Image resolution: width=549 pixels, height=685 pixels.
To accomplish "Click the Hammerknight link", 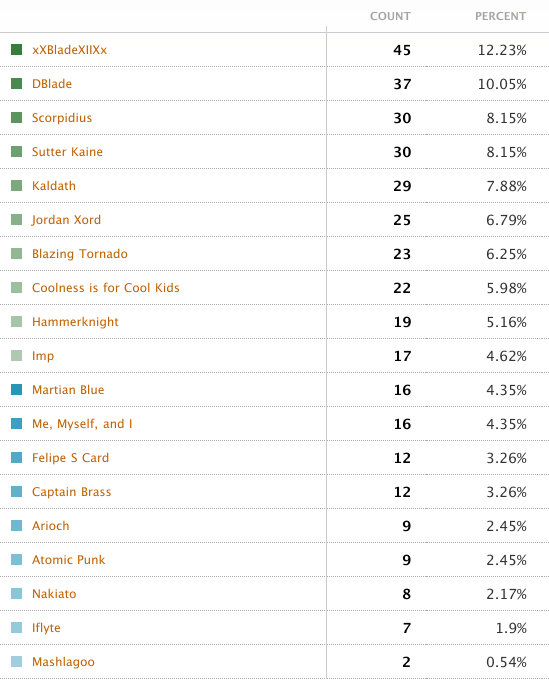I will pyautogui.click(x=75, y=322).
